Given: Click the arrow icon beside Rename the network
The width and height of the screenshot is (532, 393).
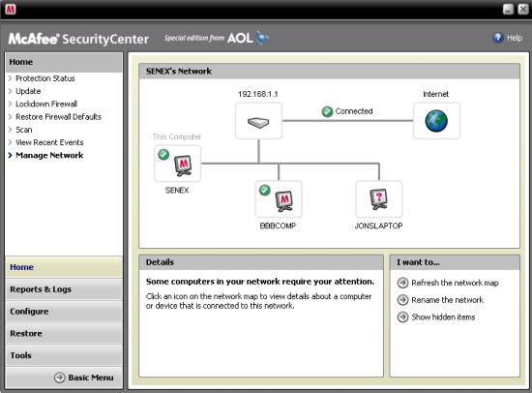Looking at the screenshot, I should tap(402, 300).
